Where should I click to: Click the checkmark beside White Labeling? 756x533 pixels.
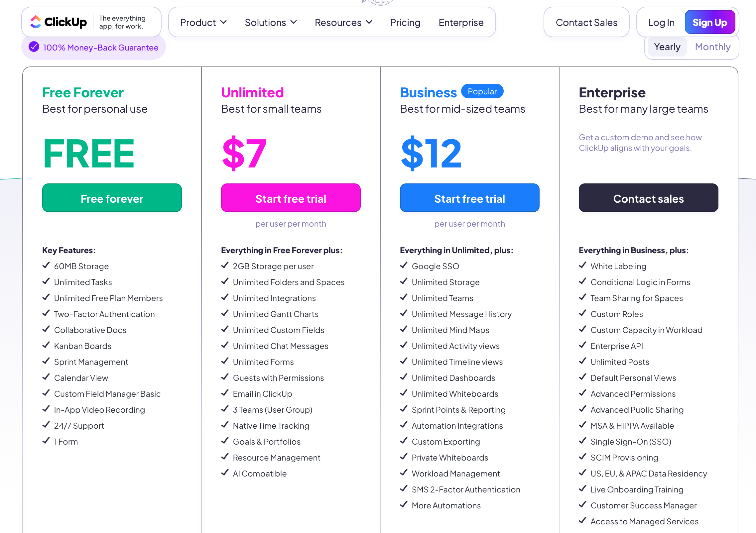click(x=583, y=266)
